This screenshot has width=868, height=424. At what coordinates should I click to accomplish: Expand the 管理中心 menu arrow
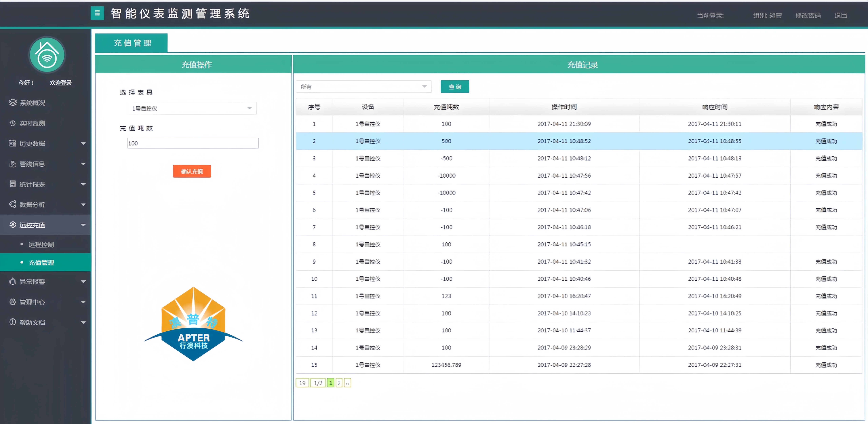[83, 302]
